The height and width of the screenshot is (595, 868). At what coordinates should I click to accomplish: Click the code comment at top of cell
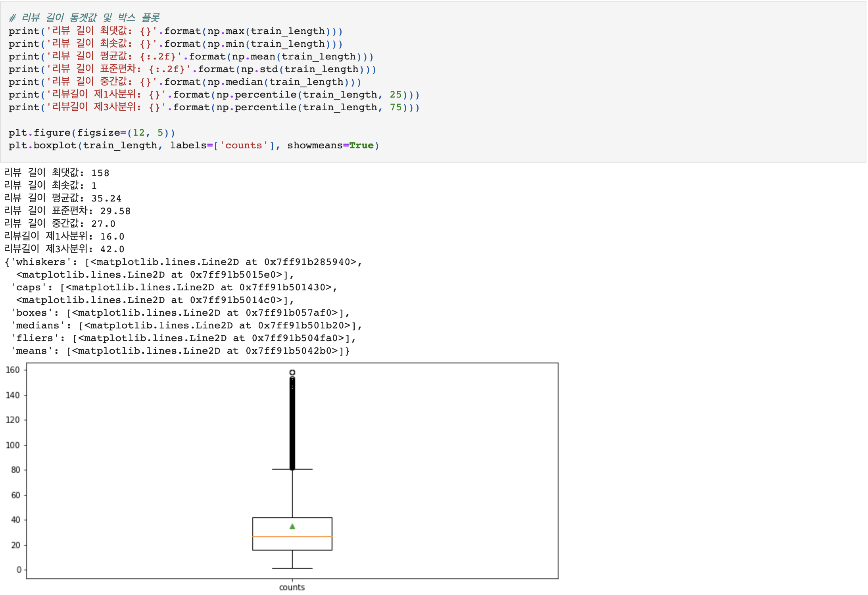pyautogui.click(x=84, y=18)
